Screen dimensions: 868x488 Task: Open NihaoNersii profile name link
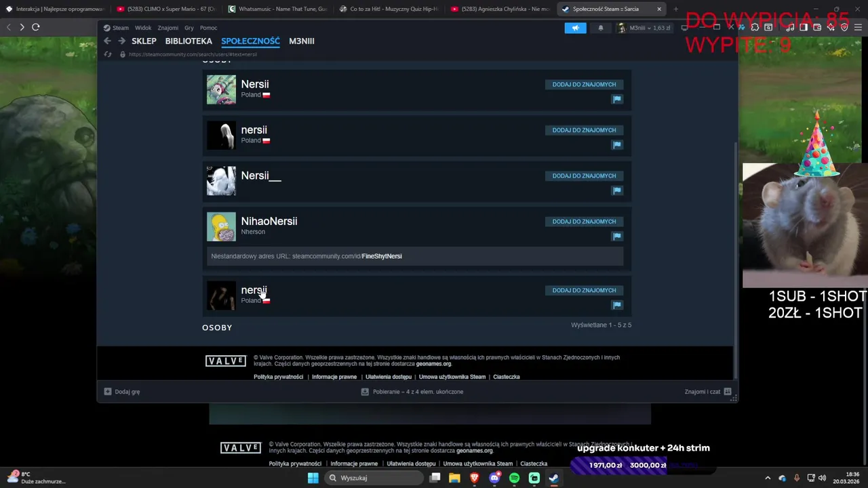pos(269,221)
